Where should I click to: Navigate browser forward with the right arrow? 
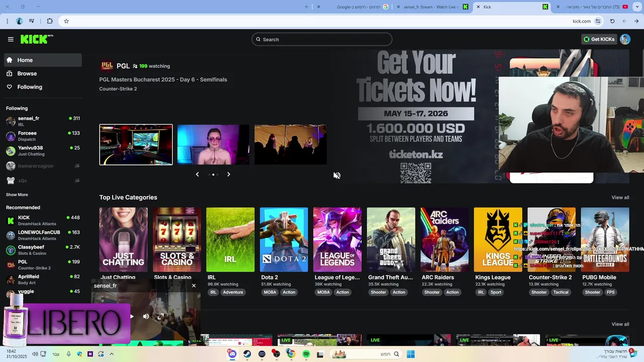[x=636, y=21]
